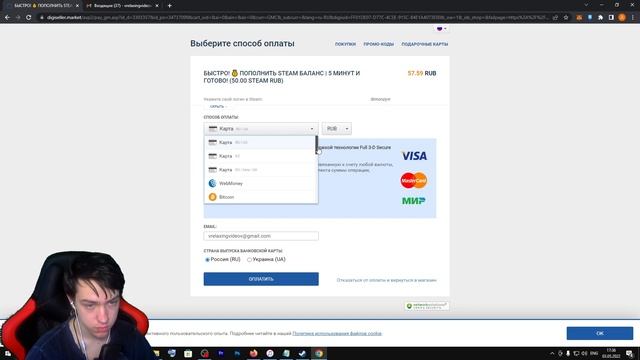The height and width of the screenshot is (360, 640).
Task: Open the Steam icon in taskbar
Action: (302, 353)
